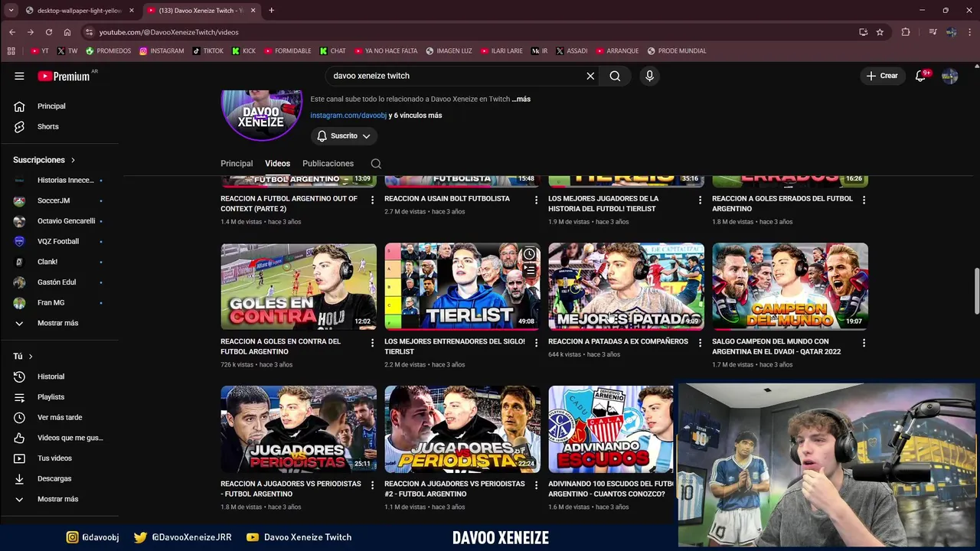
Task: Open the YouTube hamburger guide menu
Action: 19,76
